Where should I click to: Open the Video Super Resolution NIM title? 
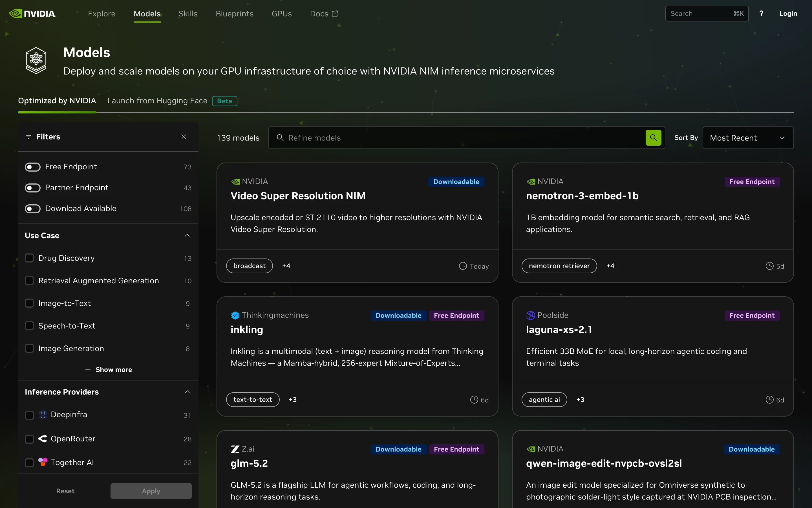click(x=298, y=196)
